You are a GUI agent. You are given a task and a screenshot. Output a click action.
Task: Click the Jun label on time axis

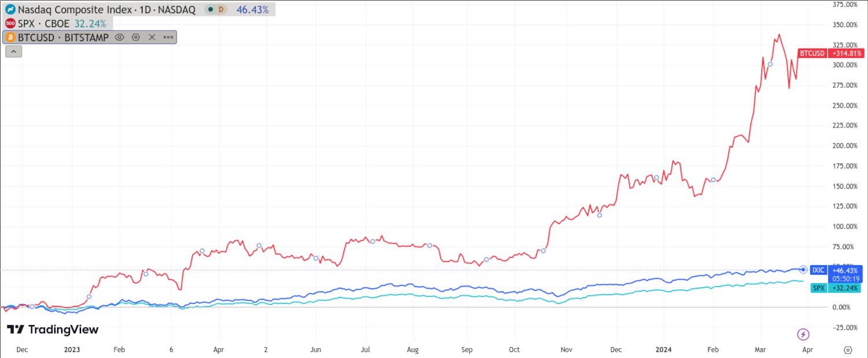[315, 350]
